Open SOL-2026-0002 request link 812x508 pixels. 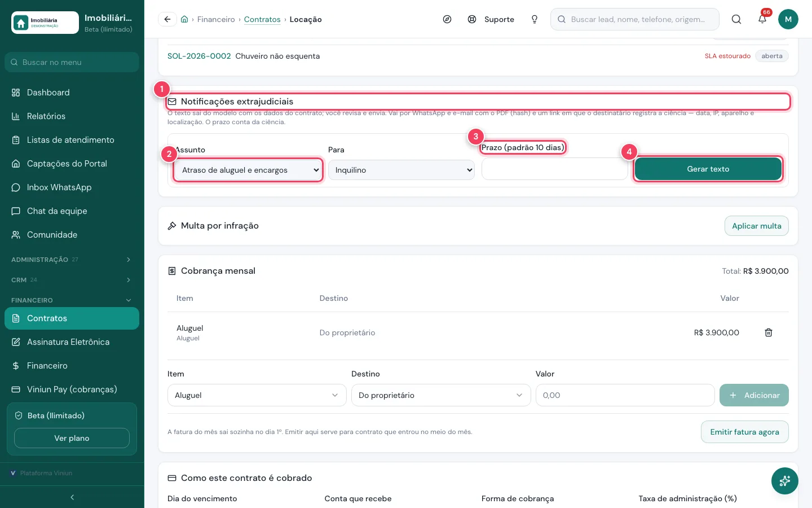(199, 56)
